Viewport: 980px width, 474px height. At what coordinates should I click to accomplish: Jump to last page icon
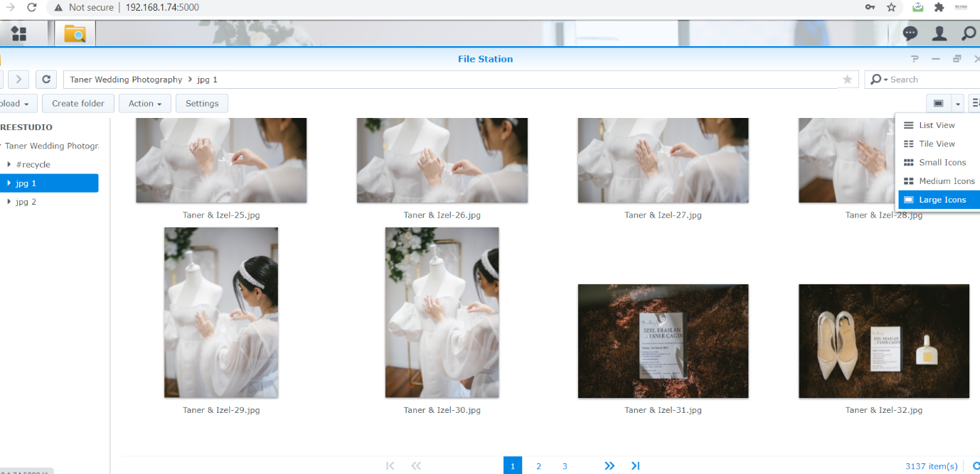point(635,465)
